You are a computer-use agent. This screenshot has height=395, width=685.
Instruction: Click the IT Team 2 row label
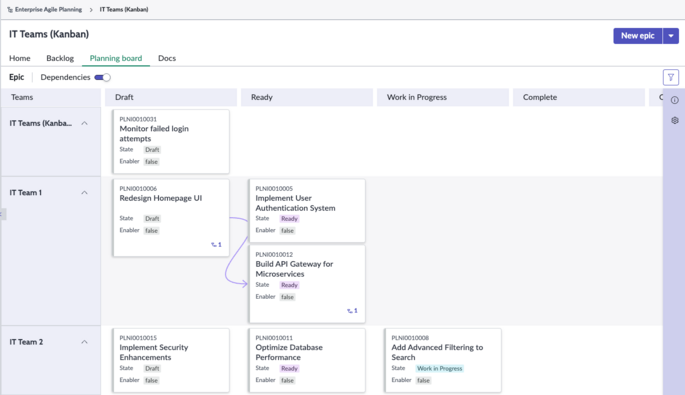click(26, 342)
